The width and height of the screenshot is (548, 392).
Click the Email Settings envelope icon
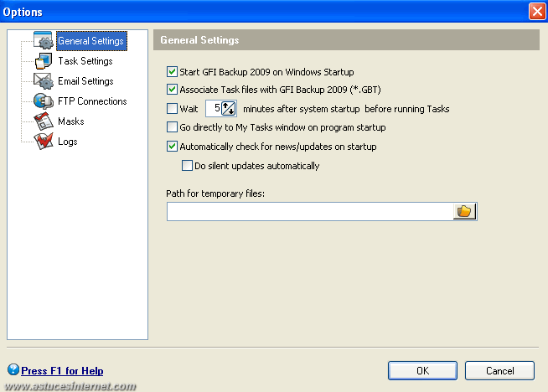click(44, 81)
